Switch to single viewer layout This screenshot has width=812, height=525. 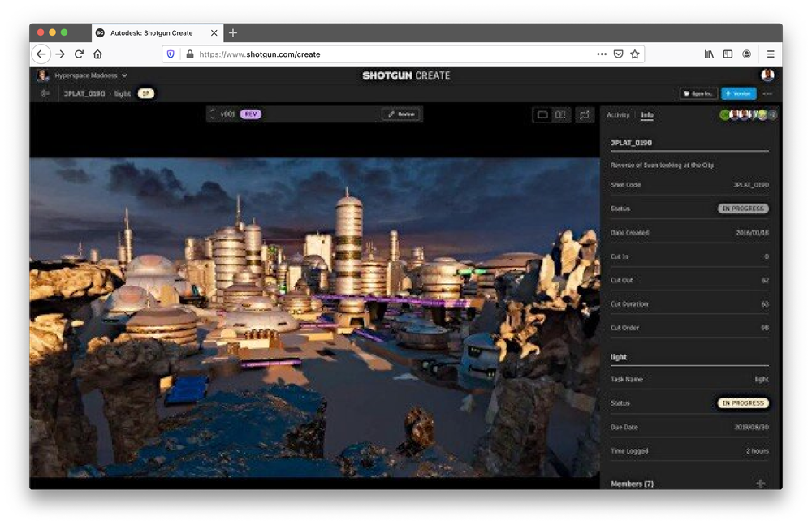click(542, 115)
